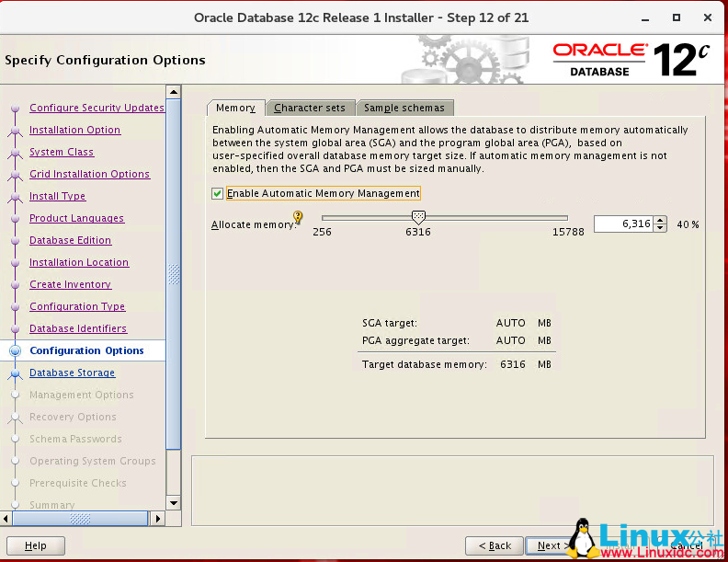Viewport: 728px width, 562px height.
Task: Open System Class step
Action: tap(62, 152)
